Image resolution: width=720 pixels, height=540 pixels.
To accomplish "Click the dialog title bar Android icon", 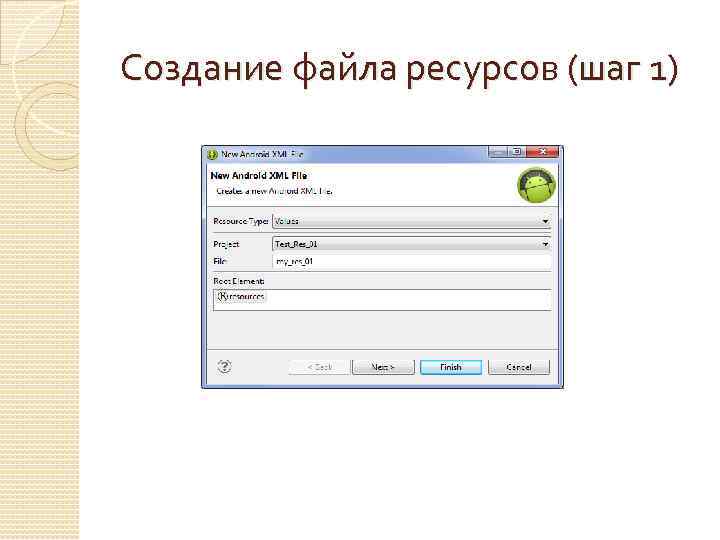I will [x=212, y=154].
